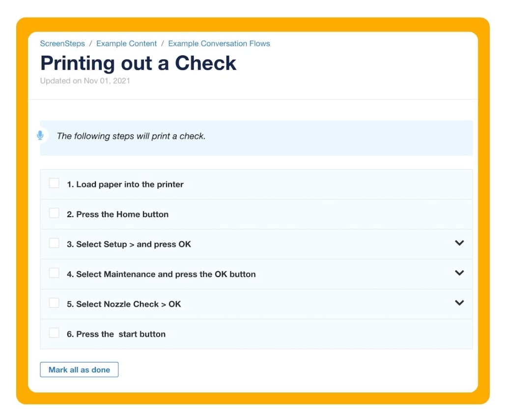Check off step 5 Select Nozzle Check
The width and height of the screenshot is (508, 420).
click(x=54, y=303)
